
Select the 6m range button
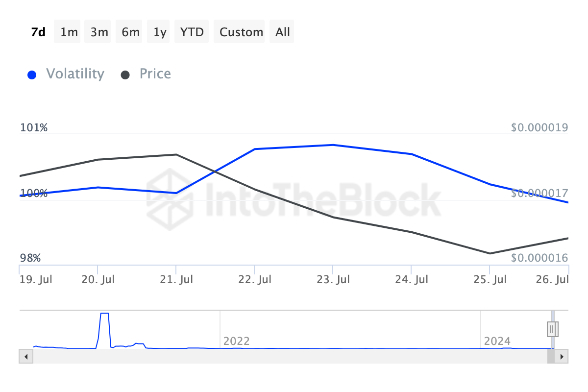point(130,32)
